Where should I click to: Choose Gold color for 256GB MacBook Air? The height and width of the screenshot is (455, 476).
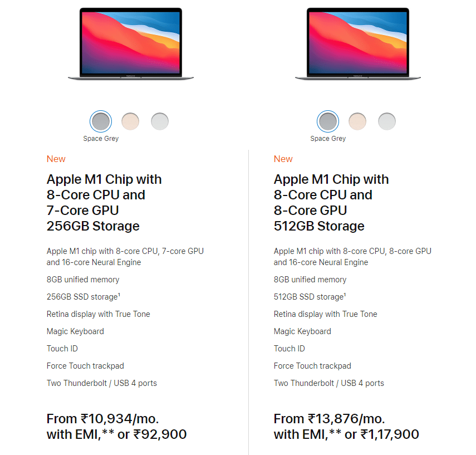(130, 121)
